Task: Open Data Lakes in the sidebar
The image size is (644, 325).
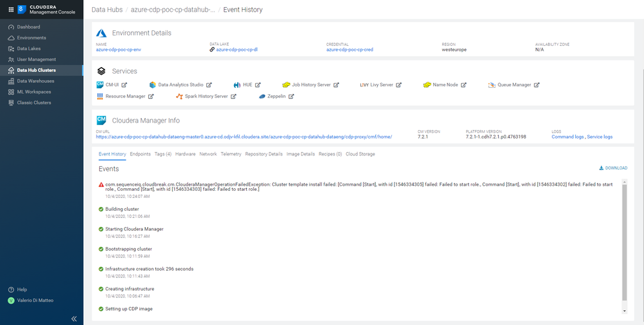Action: coord(29,48)
